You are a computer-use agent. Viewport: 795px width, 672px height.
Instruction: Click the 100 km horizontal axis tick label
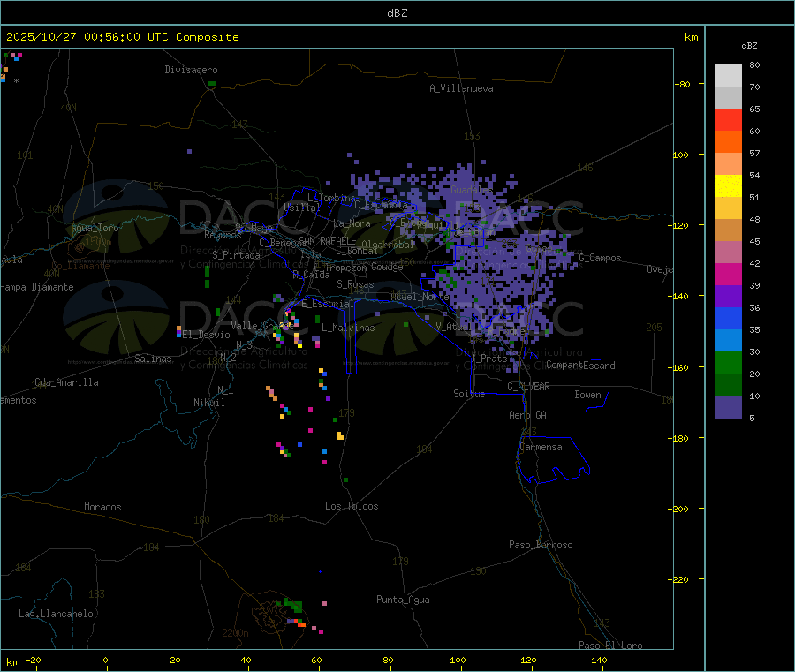pos(458,660)
